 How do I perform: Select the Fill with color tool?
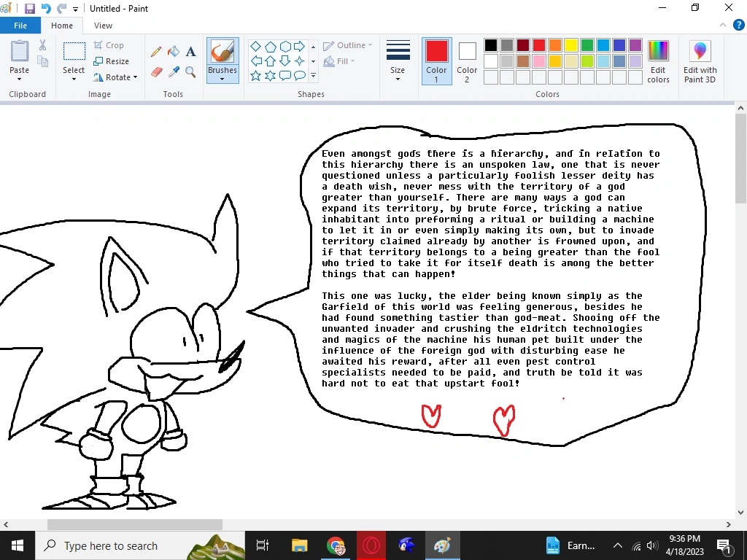coord(172,52)
